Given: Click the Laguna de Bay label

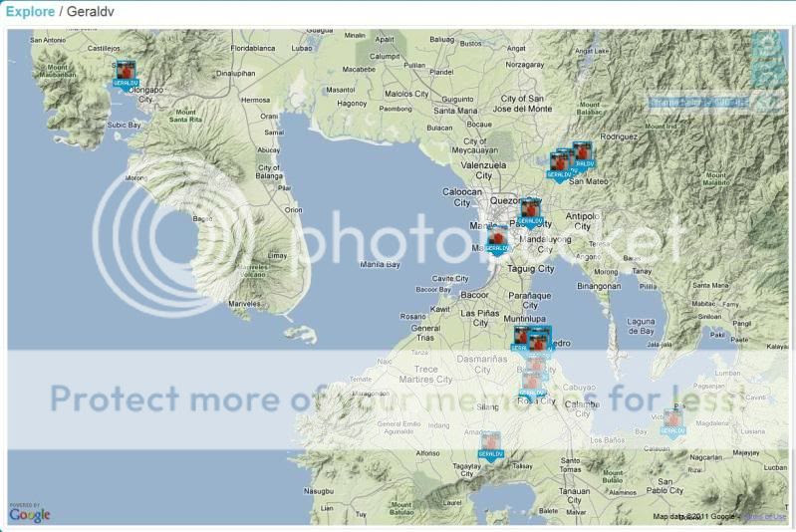Looking at the screenshot, I should [641, 326].
